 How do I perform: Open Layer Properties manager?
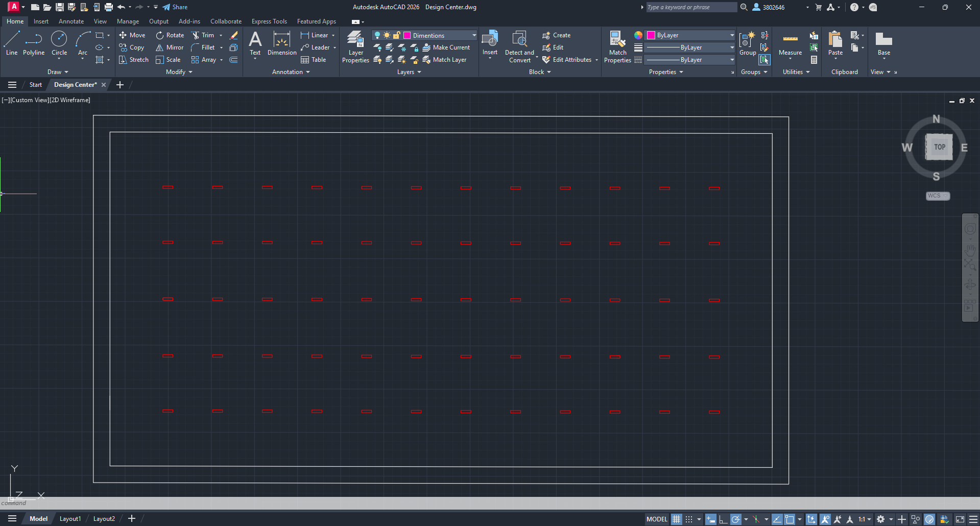[x=355, y=46]
